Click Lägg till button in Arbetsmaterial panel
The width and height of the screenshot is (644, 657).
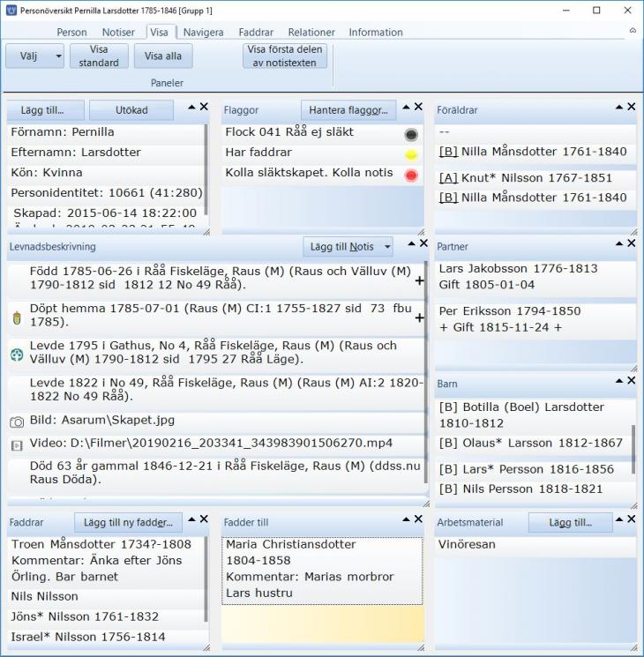pos(570,522)
